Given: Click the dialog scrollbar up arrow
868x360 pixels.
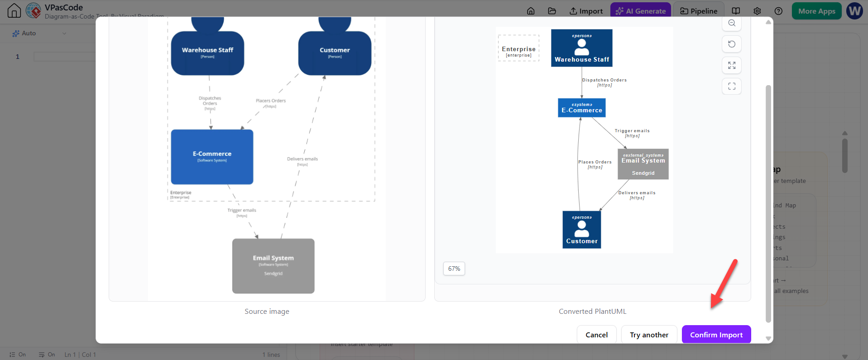Looking at the screenshot, I should click(x=768, y=22).
